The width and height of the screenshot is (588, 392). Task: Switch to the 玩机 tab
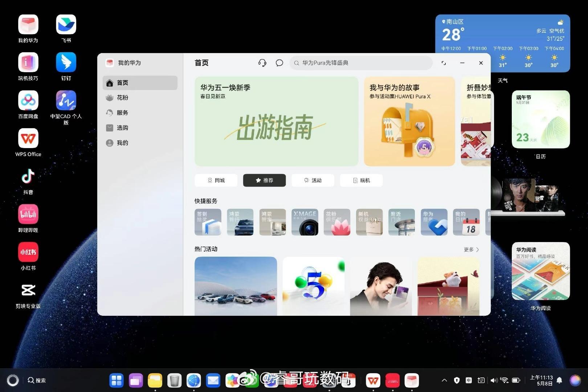[361, 180]
